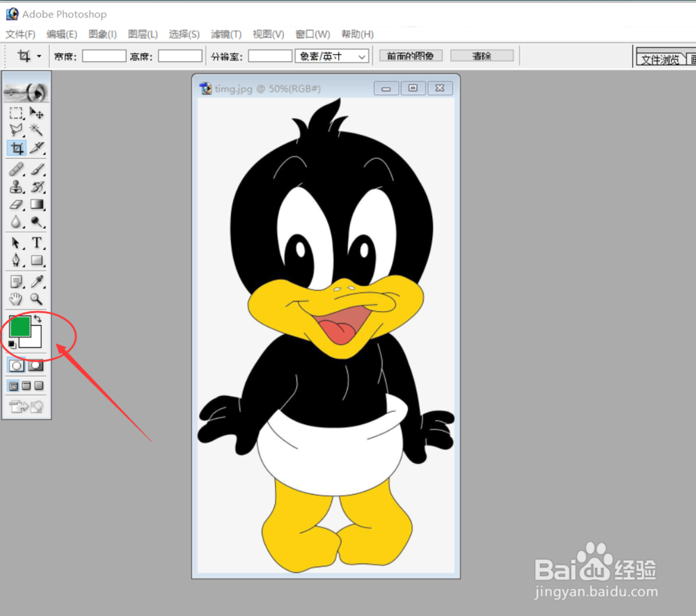This screenshot has height=616, width=696.
Task: Open the 滤镜(T) menu
Action: [226, 34]
